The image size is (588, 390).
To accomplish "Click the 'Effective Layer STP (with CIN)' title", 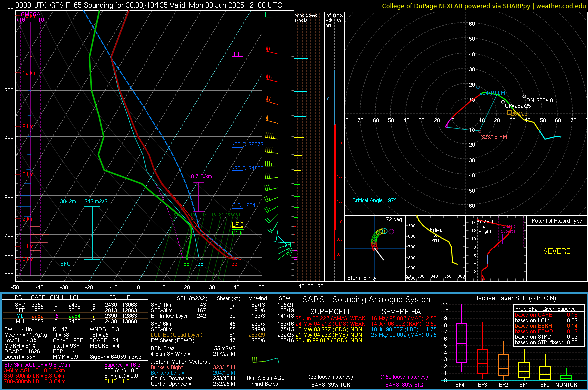I will [x=513, y=298].
